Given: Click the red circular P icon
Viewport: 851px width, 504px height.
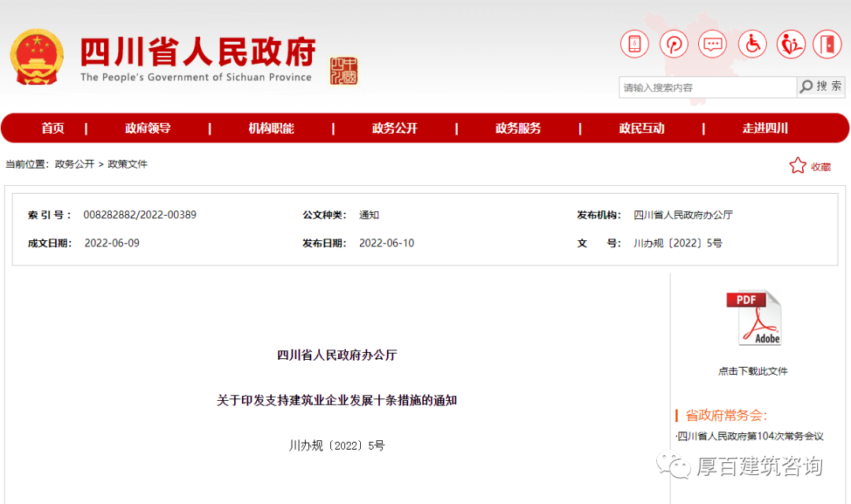Looking at the screenshot, I should (x=674, y=44).
